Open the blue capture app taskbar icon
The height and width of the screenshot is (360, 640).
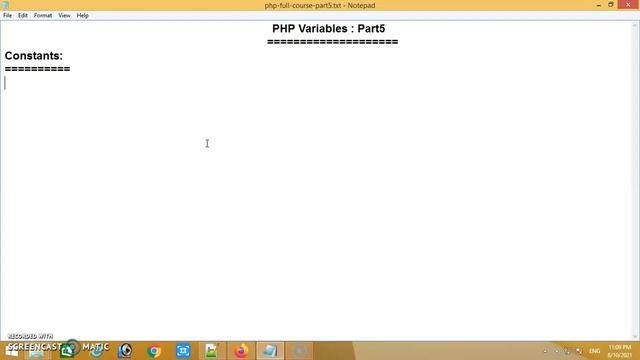(x=183, y=351)
